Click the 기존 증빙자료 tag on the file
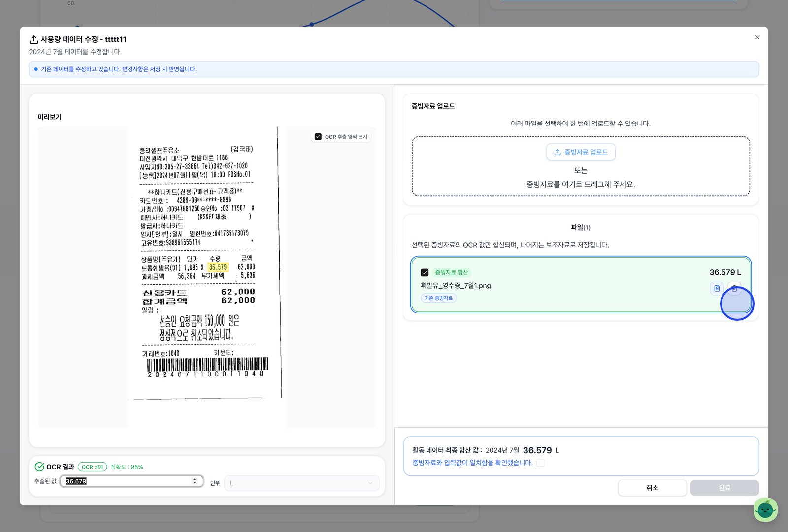 pos(438,298)
